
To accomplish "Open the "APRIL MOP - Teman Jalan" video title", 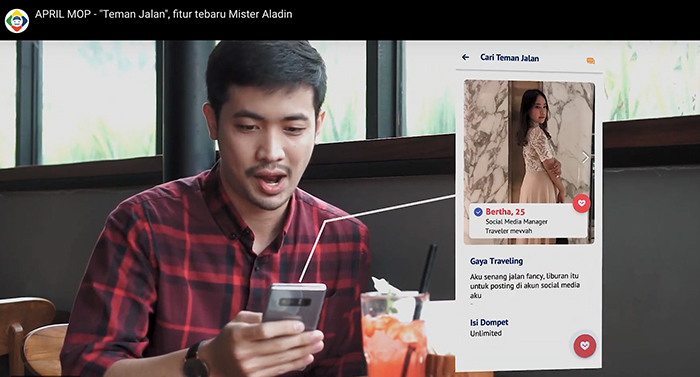I will (x=163, y=14).
